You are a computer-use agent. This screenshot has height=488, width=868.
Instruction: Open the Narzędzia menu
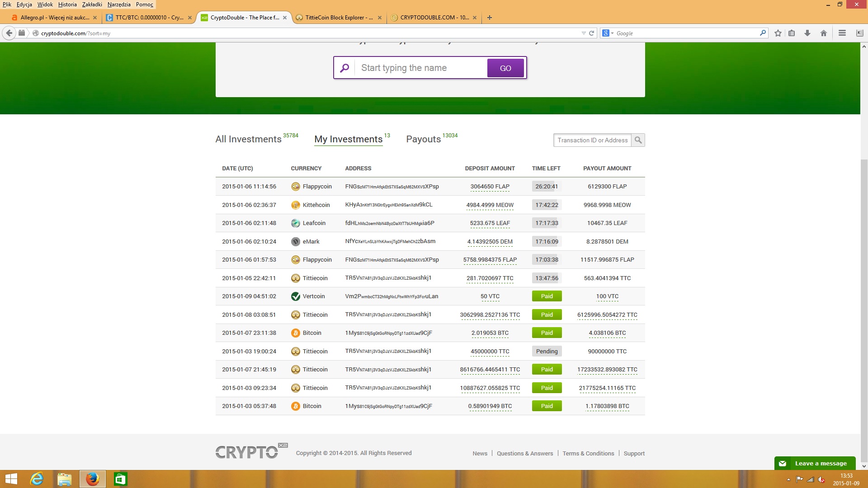click(x=119, y=5)
